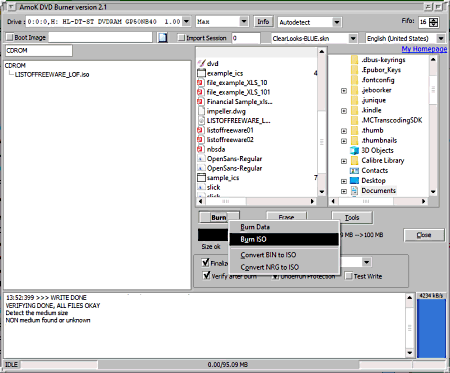Click the file_example_XLS_101 file icon
The height and width of the screenshot is (373, 450).
(x=200, y=92)
